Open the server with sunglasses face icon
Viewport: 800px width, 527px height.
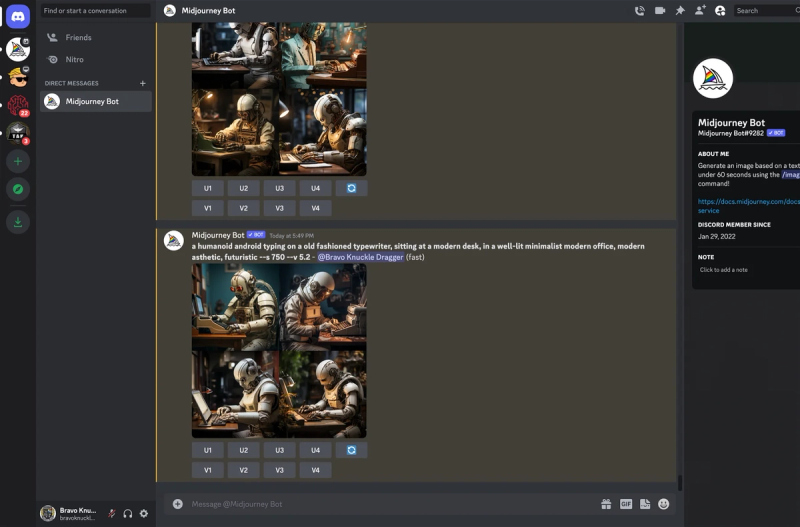[18, 78]
